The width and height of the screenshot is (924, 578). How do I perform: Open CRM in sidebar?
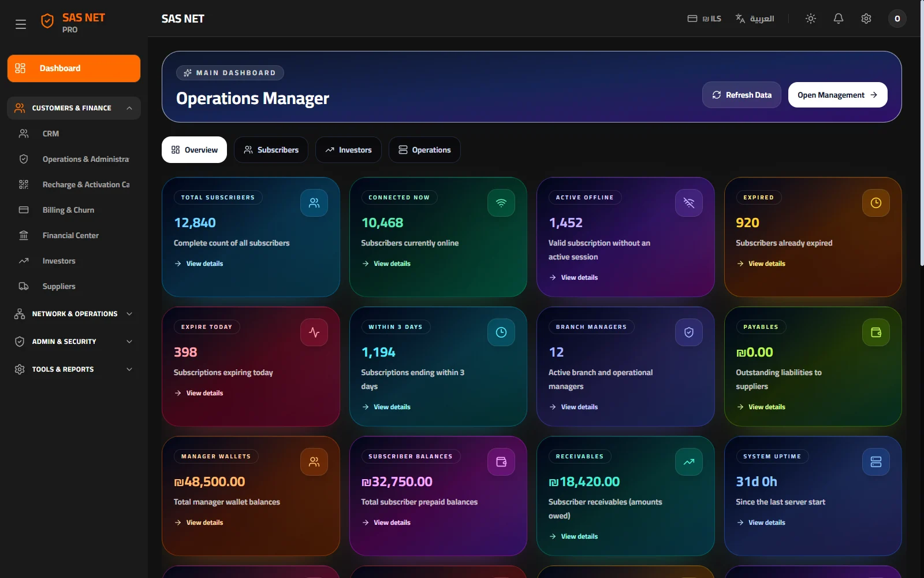click(x=74, y=134)
